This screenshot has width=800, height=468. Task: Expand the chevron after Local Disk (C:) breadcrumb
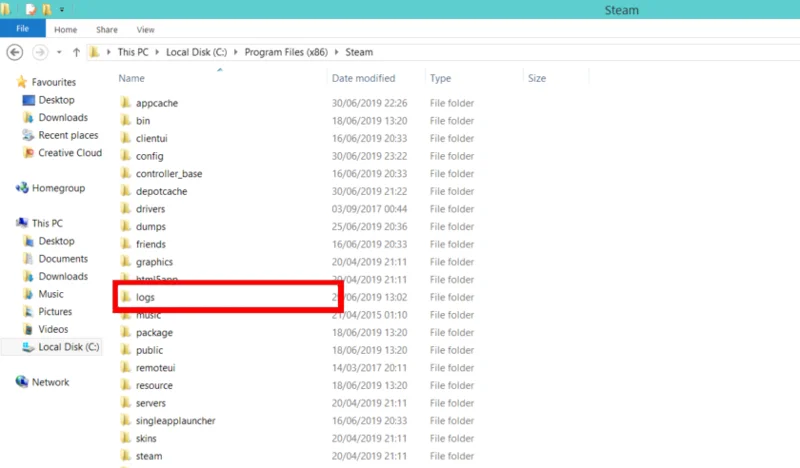point(235,52)
